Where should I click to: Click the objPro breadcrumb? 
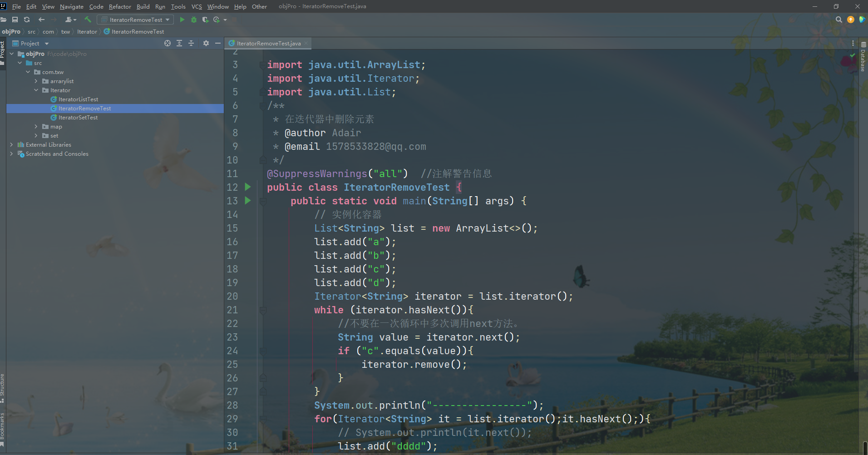point(11,31)
